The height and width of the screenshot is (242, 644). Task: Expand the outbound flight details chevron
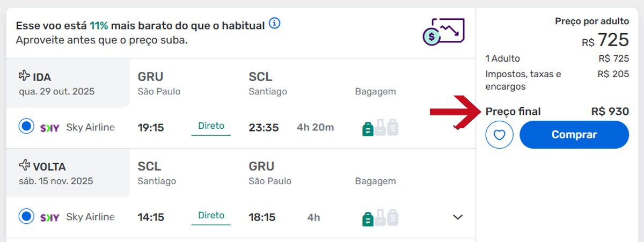pyautogui.click(x=458, y=128)
